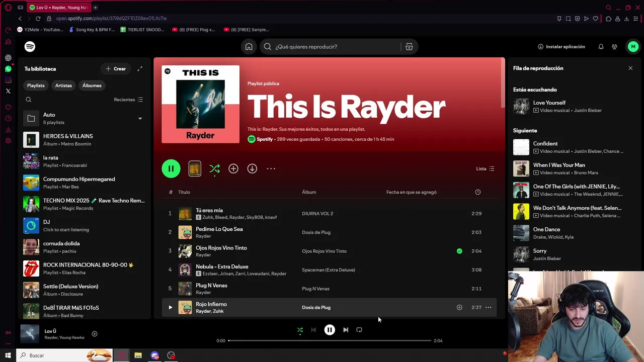This screenshot has width=644, height=362.
Task: Select the Álbumes filter chip
Action: click(x=92, y=85)
